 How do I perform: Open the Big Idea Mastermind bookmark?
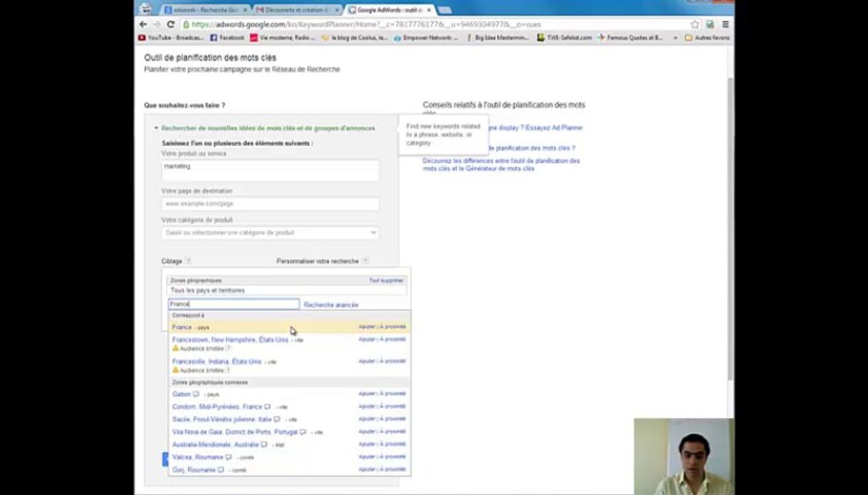pyautogui.click(x=498, y=38)
